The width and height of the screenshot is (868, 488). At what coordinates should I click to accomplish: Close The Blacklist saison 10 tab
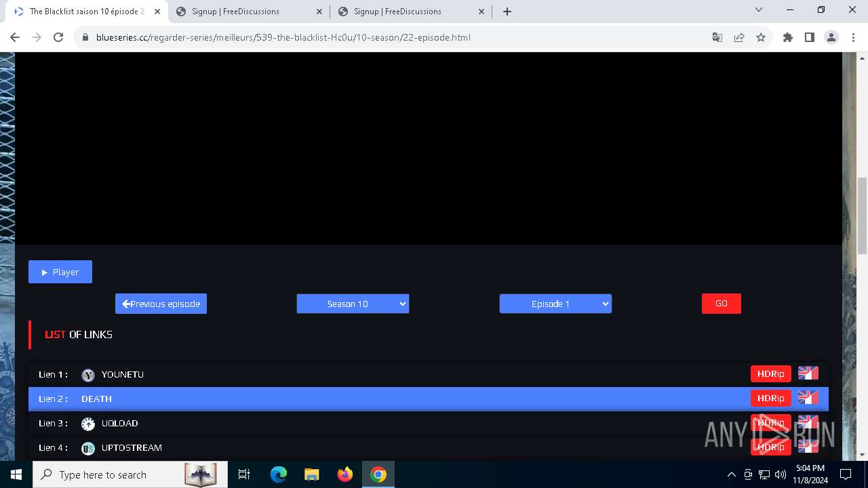[158, 12]
